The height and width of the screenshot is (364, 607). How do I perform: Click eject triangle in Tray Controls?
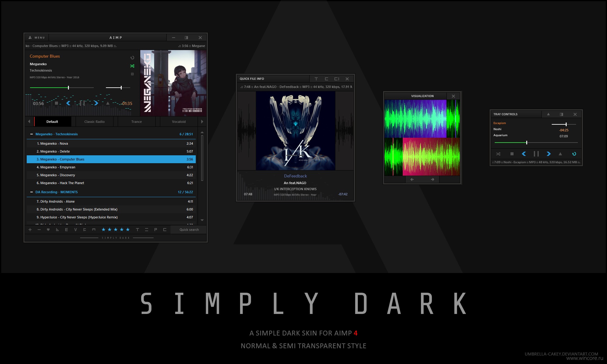pos(560,154)
